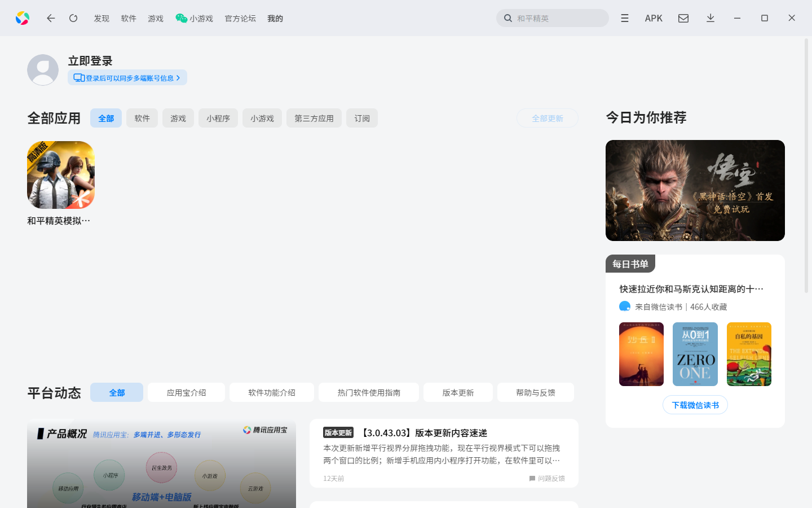Select the 应用宝介绍 category
Screen dimensions: 812x508
186,392
